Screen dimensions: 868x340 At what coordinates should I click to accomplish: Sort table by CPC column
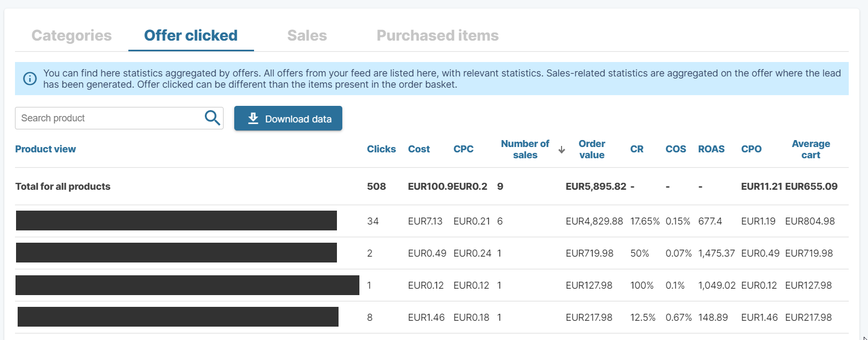(x=463, y=149)
